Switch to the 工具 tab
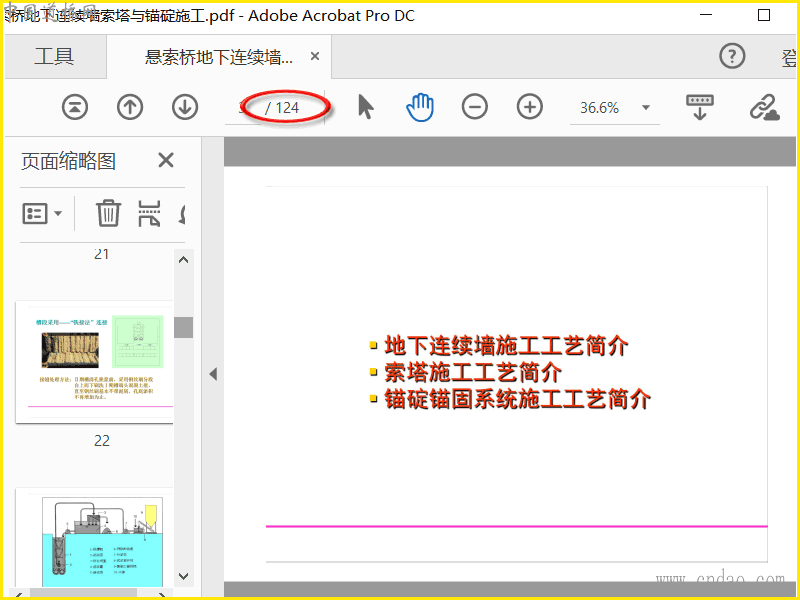 [55, 56]
